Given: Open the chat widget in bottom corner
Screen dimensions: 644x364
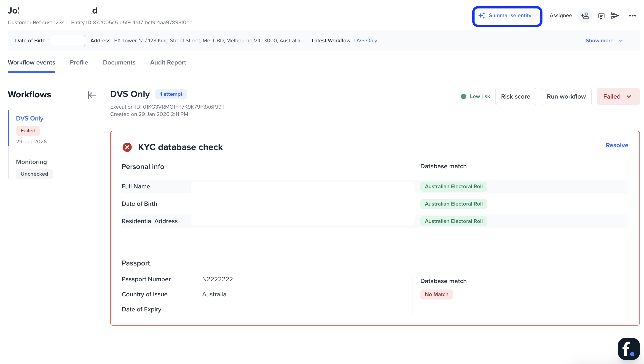Looking at the screenshot, I should (x=628, y=349).
